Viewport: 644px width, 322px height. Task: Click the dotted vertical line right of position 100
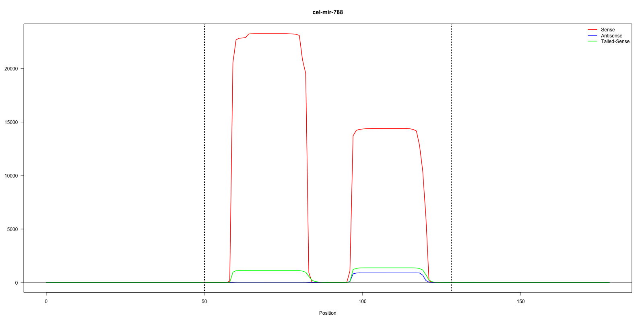[451, 161]
